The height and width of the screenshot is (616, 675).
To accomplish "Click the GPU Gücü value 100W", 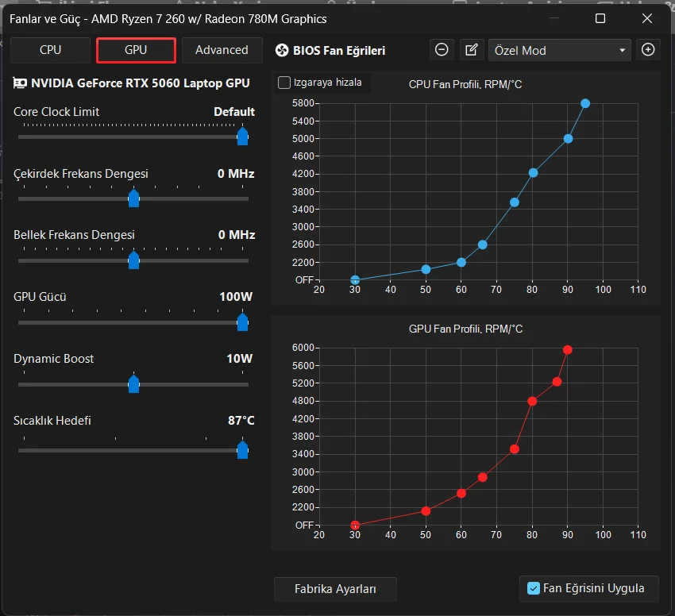I will tap(236, 297).
